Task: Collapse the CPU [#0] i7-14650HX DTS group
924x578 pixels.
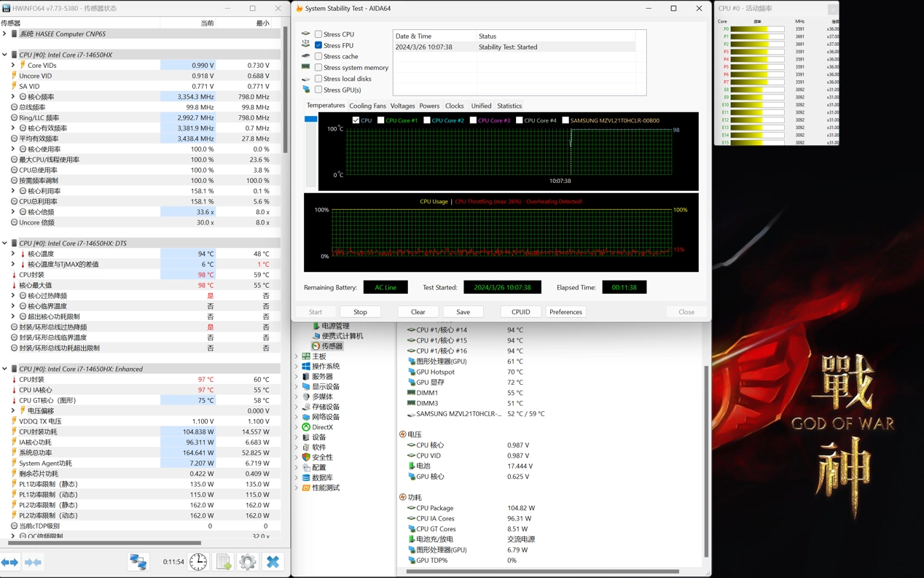Action: point(5,243)
